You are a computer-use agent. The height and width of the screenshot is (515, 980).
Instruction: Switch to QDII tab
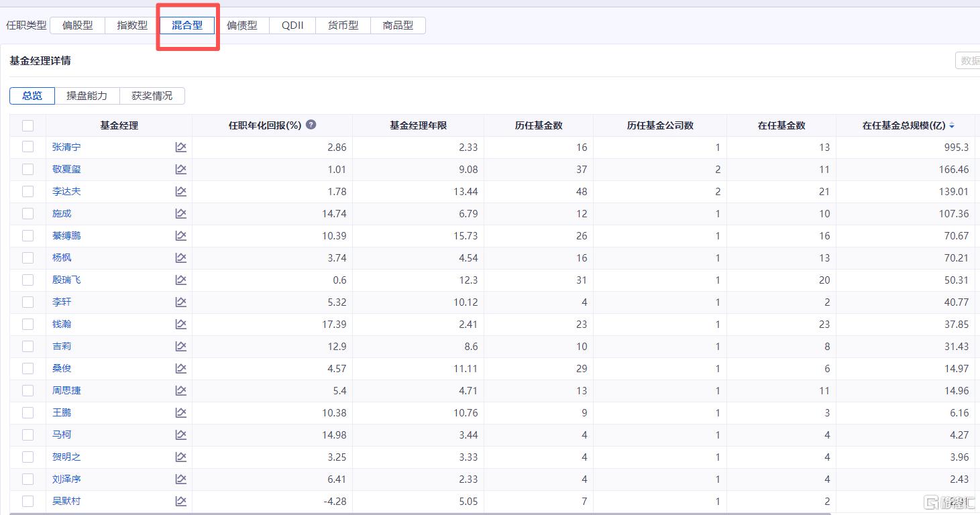click(292, 25)
